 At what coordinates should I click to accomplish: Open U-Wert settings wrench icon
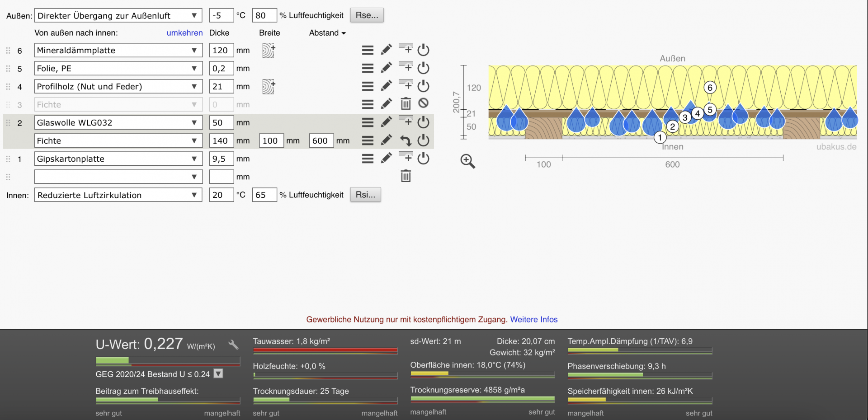tap(233, 345)
